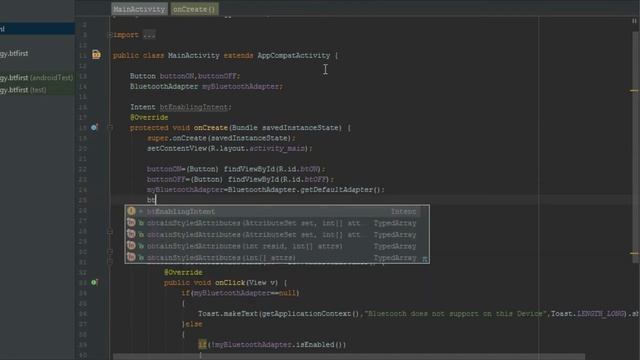Click the editor's horizontal scrollbar at the bottom
Viewport: 640px width, 360px height.
[349, 357]
